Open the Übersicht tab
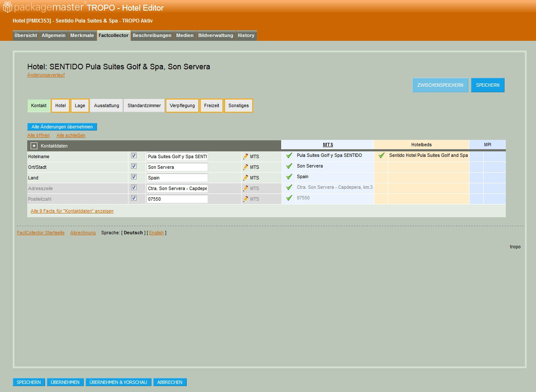The height and width of the screenshot is (392, 536). point(26,36)
